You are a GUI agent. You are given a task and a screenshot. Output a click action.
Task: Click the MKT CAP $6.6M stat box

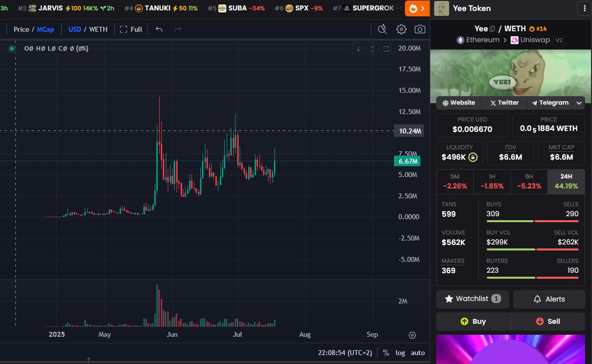click(561, 153)
